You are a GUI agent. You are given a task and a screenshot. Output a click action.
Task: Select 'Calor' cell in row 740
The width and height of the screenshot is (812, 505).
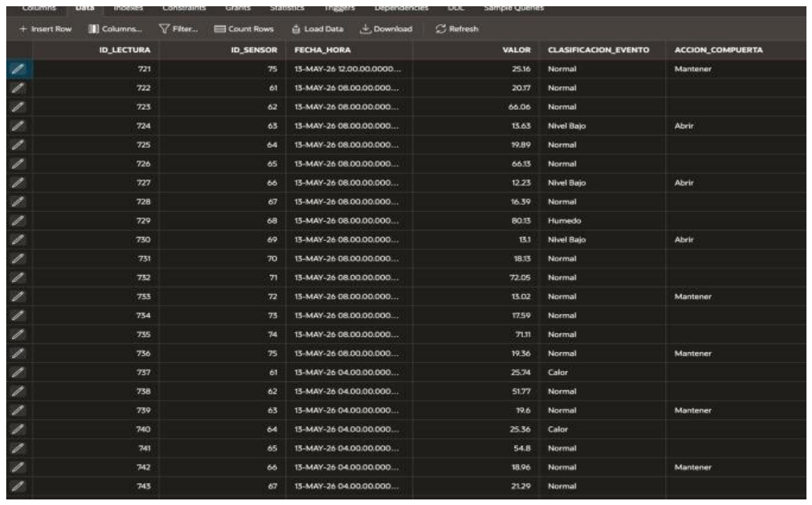pos(602,429)
